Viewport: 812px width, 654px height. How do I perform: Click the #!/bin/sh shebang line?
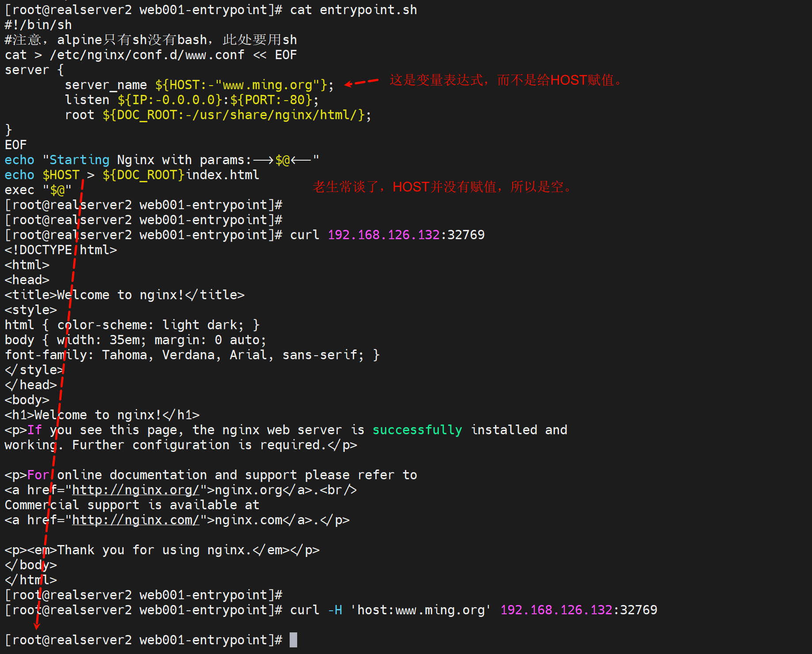pos(38,25)
